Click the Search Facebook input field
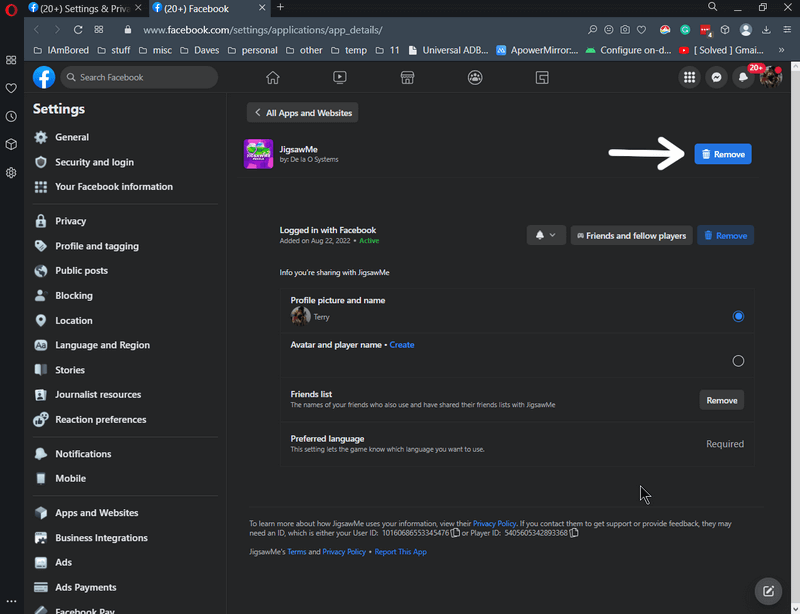 tap(139, 78)
